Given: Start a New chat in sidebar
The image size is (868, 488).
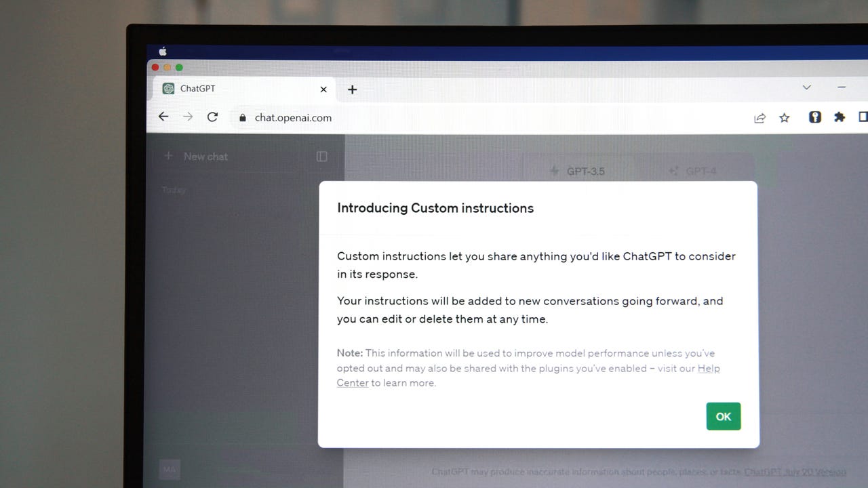Looking at the screenshot, I should 197,156.
